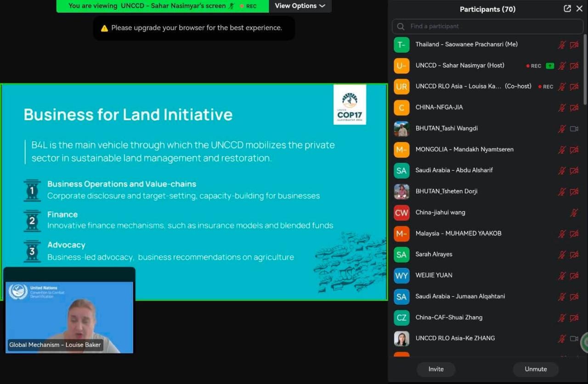Click the 'Please upgrade your browser' notice text

(197, 28)
